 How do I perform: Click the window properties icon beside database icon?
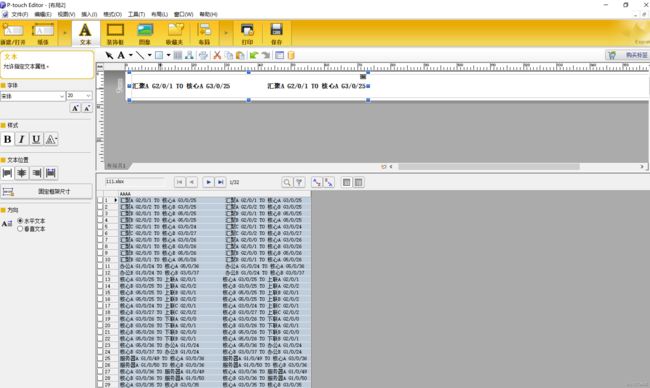279,55
